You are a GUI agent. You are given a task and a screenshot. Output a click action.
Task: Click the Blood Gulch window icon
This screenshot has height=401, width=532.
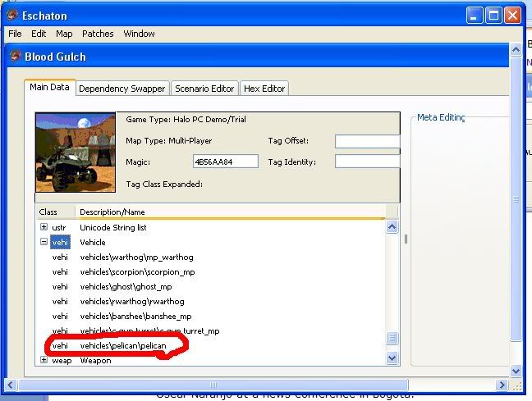coord(15,56)
